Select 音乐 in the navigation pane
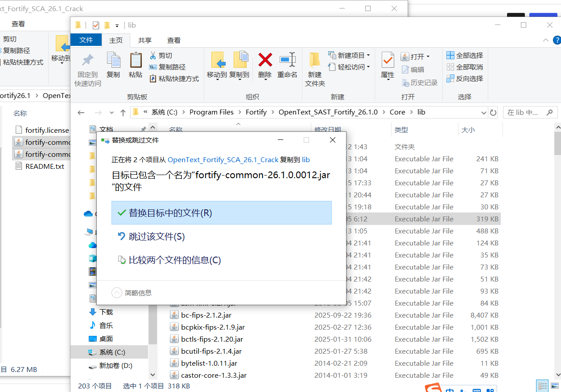This screenshot has height=392, width=561. pyautogui.click(x=106, y=325)
